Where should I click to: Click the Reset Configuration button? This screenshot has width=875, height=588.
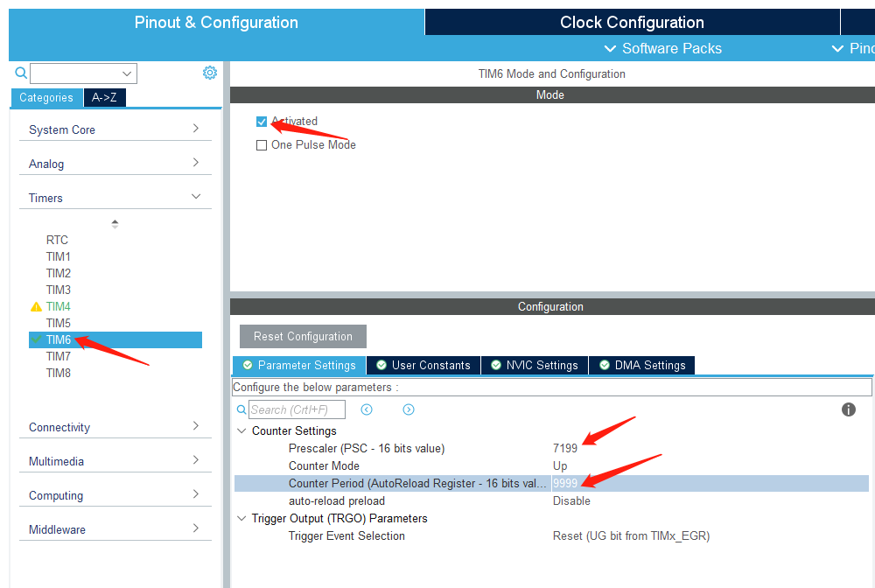pyautogui.click(x=303, y=336)
